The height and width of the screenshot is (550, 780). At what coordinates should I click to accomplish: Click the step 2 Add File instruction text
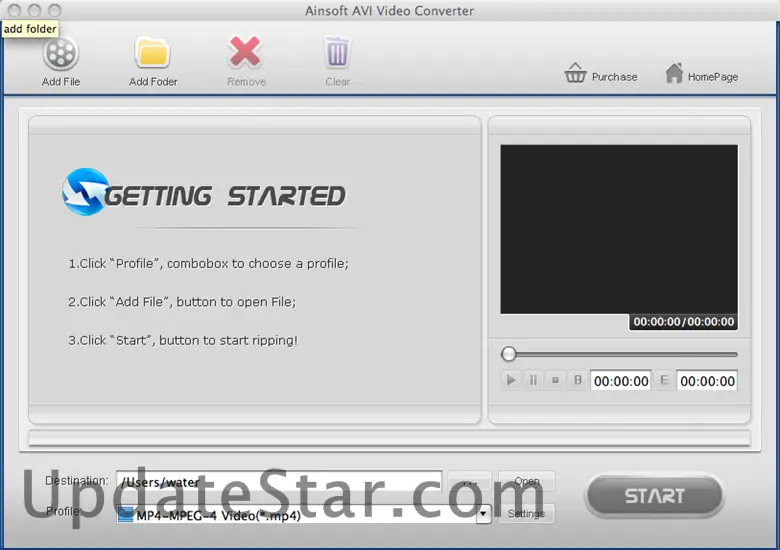coord(182,301)
